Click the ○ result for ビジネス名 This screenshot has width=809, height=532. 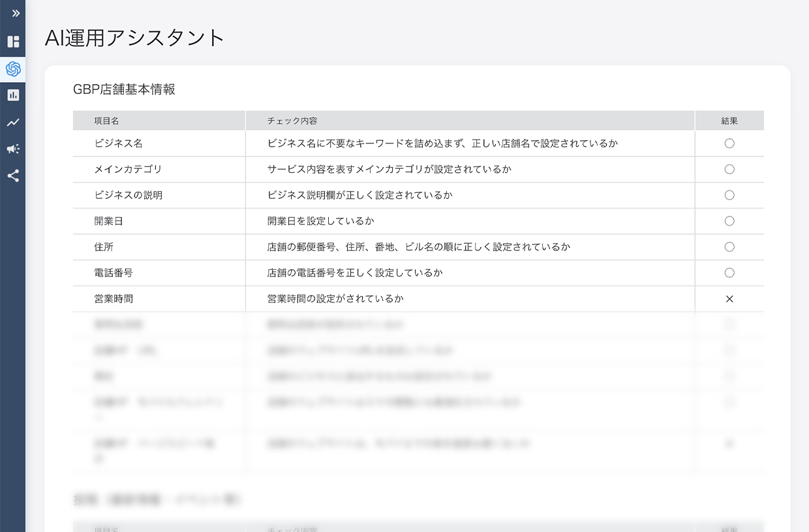point(729,143)
